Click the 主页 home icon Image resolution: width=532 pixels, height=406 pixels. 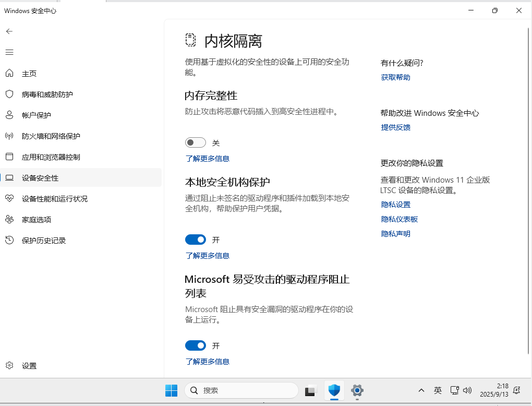(x=9, y=74)
